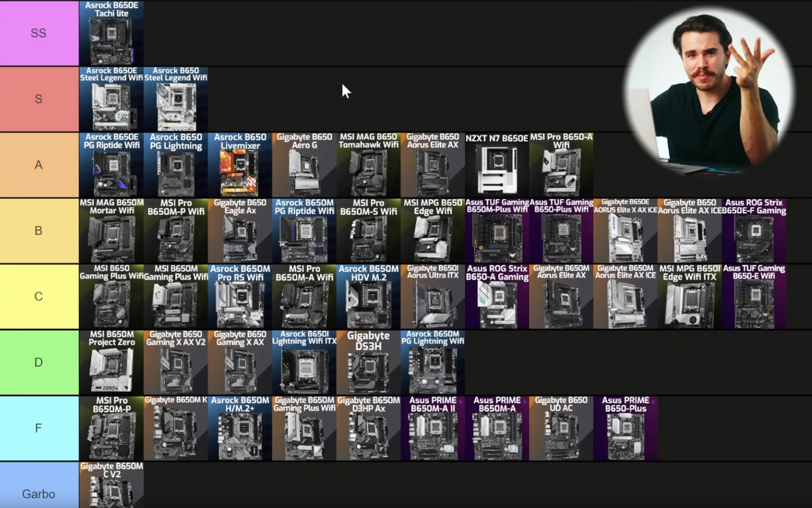Select MSI MPG B650I Edge Wifi ITX board
The width and height of the screenshot is (812, 508).
690,296
